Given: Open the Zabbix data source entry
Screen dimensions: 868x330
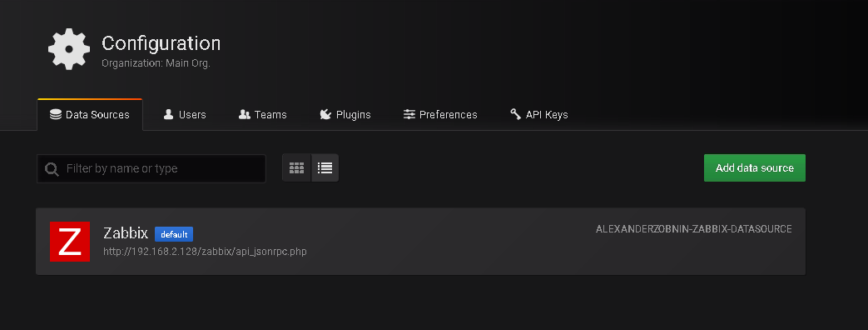Looking at the screenshot, I should [421, 242].
